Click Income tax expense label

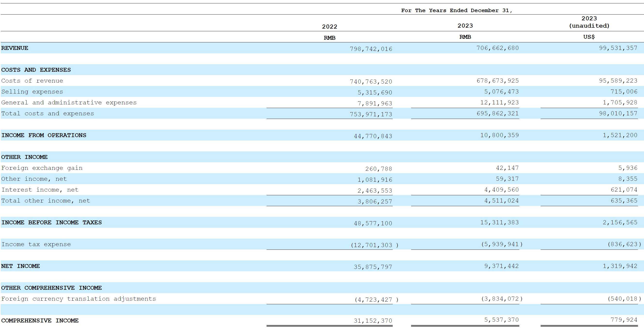pyautogui.click(x=36, y=244)
